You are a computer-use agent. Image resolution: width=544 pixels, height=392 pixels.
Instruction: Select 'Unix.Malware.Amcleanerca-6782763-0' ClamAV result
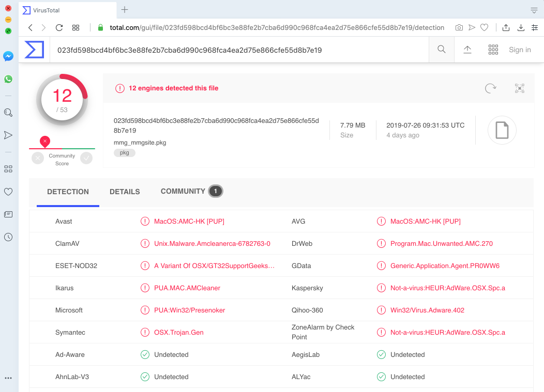point(212,243)
